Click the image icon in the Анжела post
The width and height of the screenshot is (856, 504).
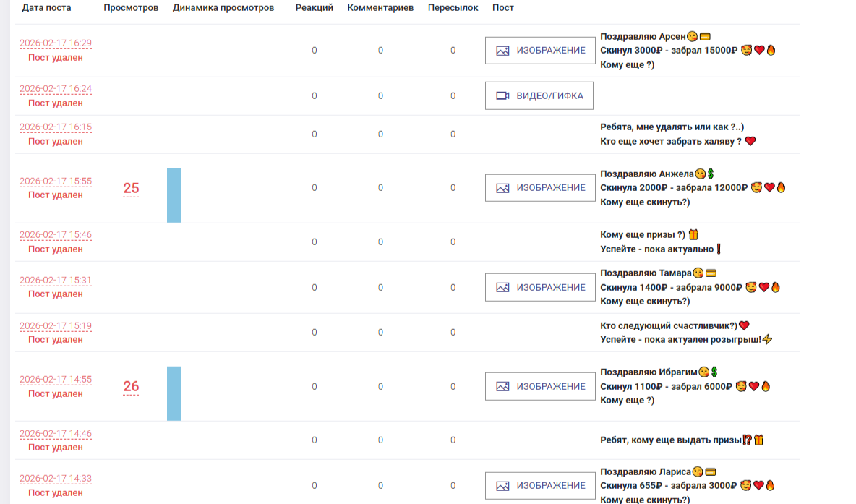(x=502, y=188)
